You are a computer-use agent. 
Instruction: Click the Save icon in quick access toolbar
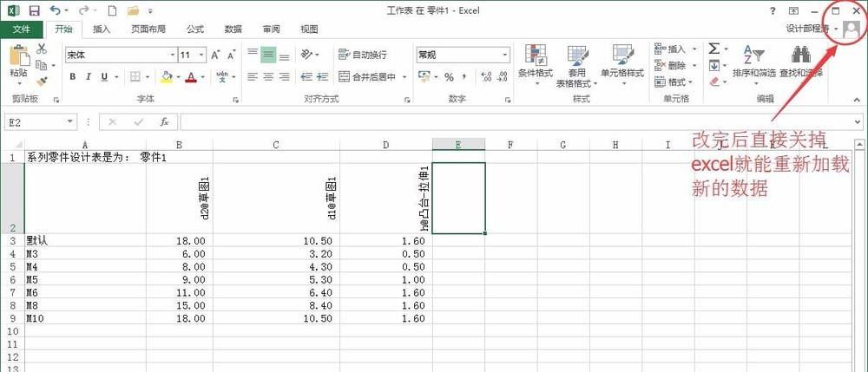(35, 10)
